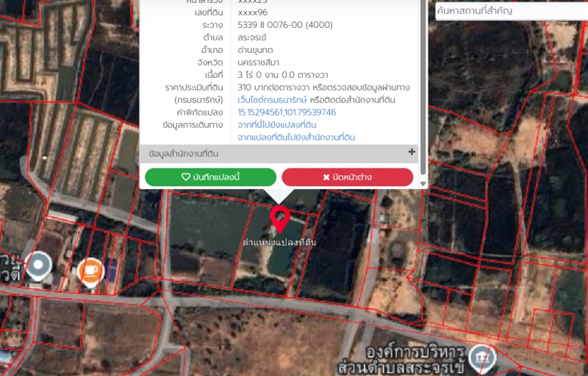
Task: Focus the ค้นหาสถานที่สำคัญ search field
Action: point(510,11)
